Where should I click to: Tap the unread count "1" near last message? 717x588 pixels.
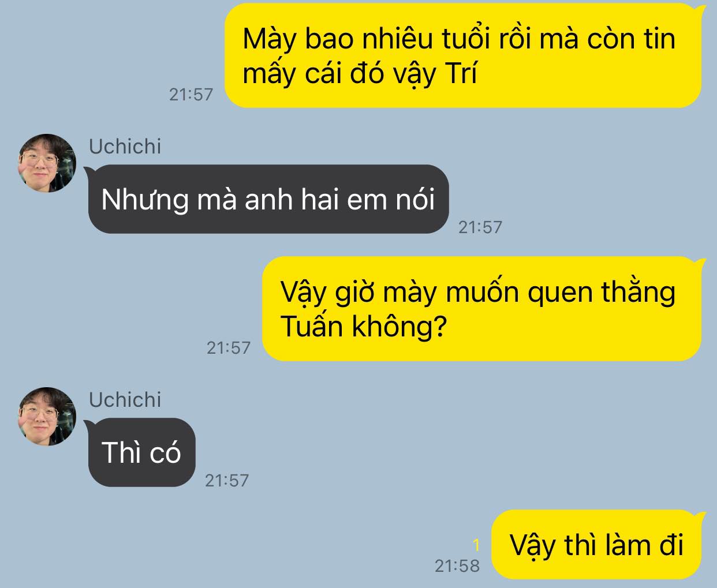pyautogui.click(x=476, y=545)
